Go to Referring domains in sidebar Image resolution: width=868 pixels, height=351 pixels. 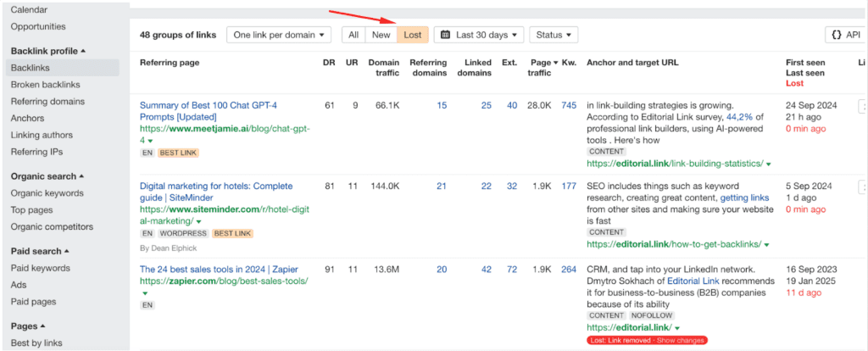click(47, 101)
